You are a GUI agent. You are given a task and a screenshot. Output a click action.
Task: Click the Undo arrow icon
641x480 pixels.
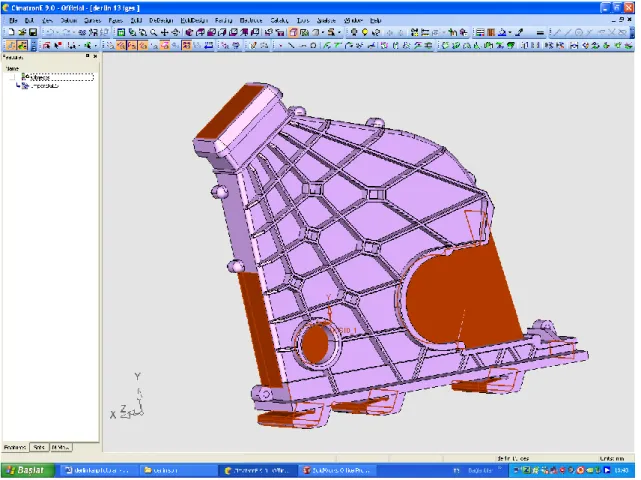(50, 32)
